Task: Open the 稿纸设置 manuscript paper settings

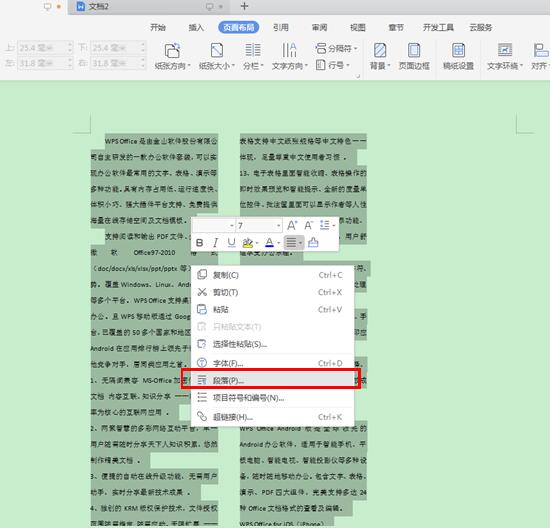Action: (x=458, y=56)
